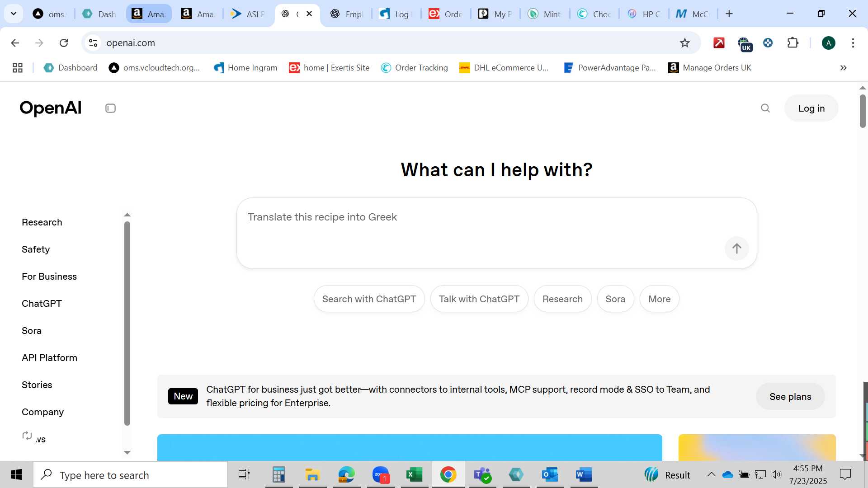Reload the openai.com page
Viewport: 868px width, 488px height.
64,43
